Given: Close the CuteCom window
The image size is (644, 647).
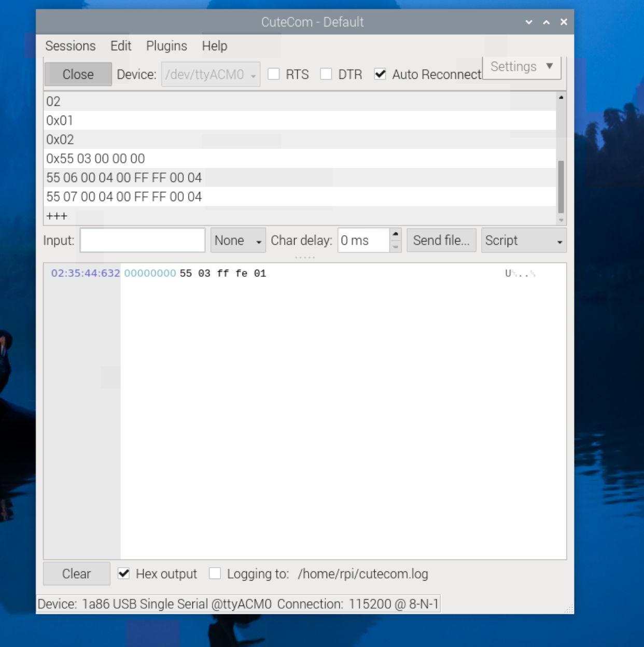Looking at the screenshot, I should 564,22.
